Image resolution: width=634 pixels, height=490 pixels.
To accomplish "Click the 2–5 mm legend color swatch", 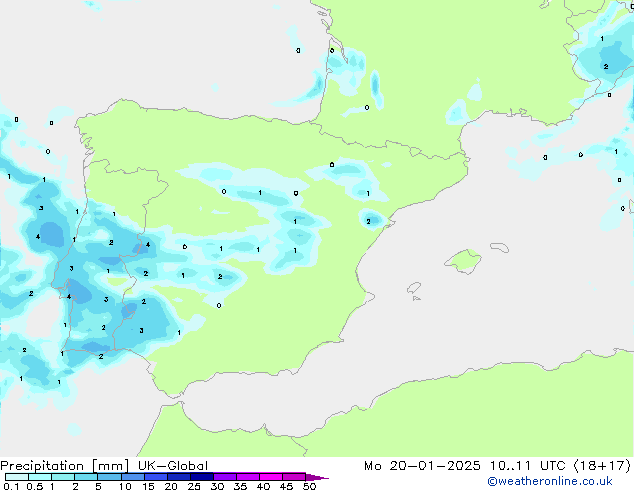I will point(86,477).
